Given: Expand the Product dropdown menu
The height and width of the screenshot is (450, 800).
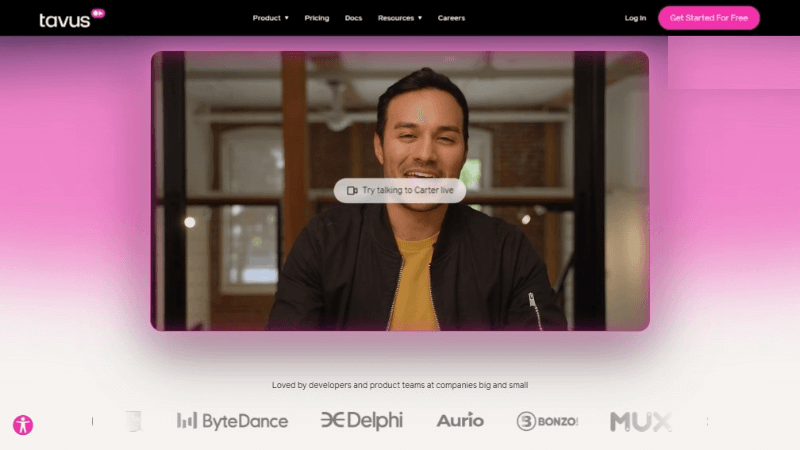Looking at the screenshot, I should coord(266,18).
